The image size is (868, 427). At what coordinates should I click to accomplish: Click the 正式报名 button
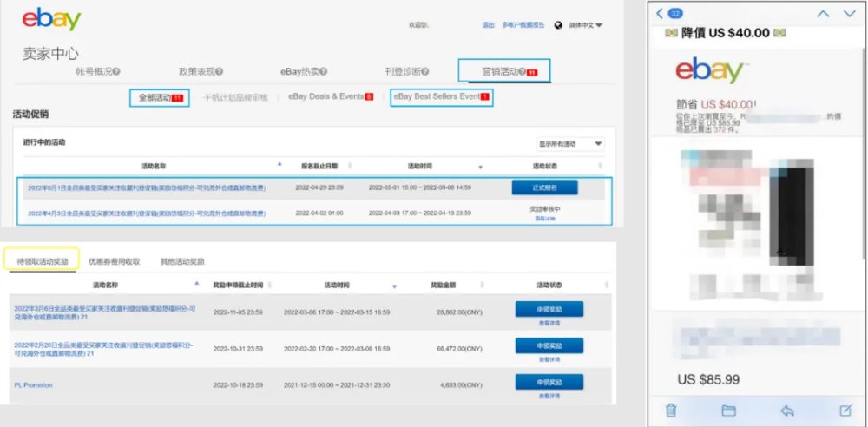[x=545, y=187]
